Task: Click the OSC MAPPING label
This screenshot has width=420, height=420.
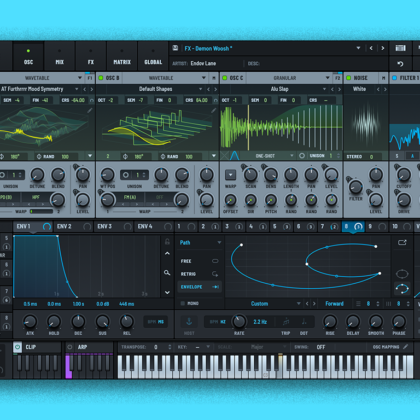Action: [386, 347]
